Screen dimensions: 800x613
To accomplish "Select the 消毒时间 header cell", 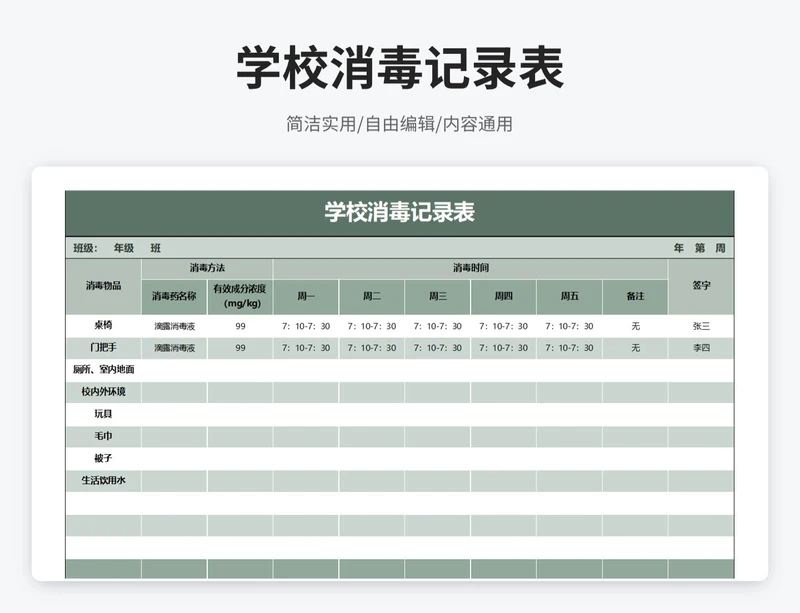I will 470,268.
